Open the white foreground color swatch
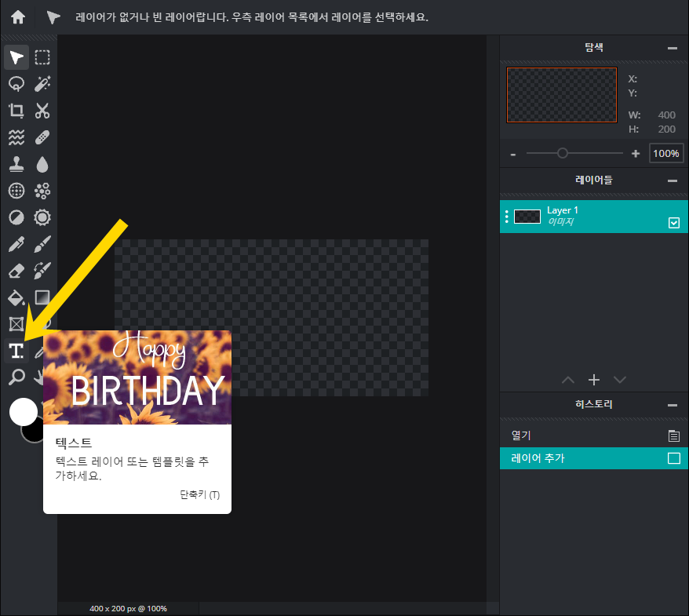Viewport: 689px width, 616px height. [x=24, y=412]
